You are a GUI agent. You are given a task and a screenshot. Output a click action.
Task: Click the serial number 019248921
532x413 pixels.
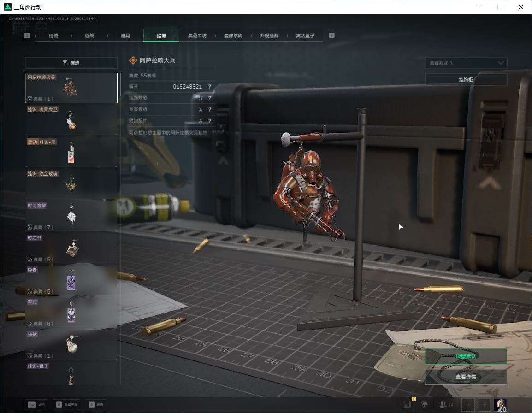(x=187, y=87)
